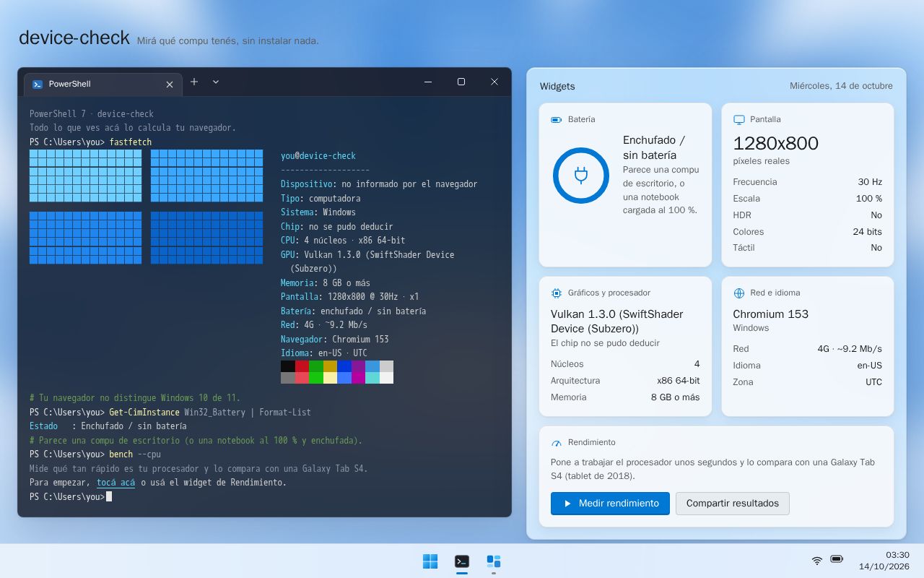Close the PowerShell tab
The image size is (924, 578).
pos(170,85)
